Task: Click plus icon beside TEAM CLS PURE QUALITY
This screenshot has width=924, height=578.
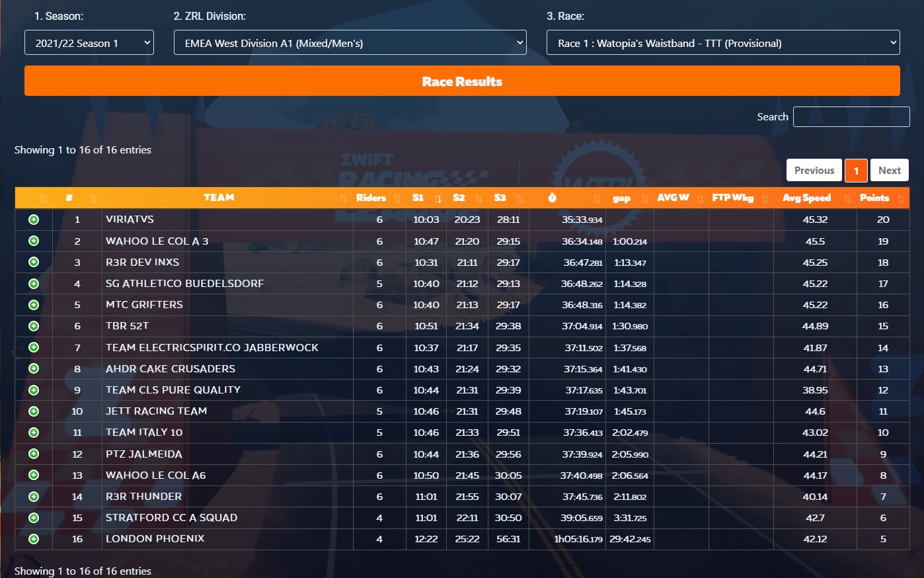Action: (34, 390)
